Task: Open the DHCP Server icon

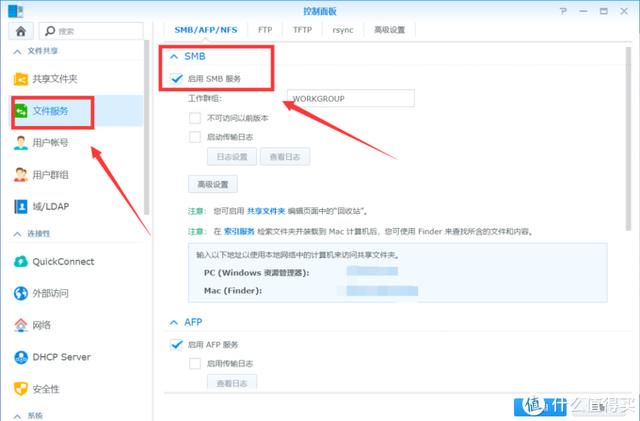Action: tap(20, 357)
